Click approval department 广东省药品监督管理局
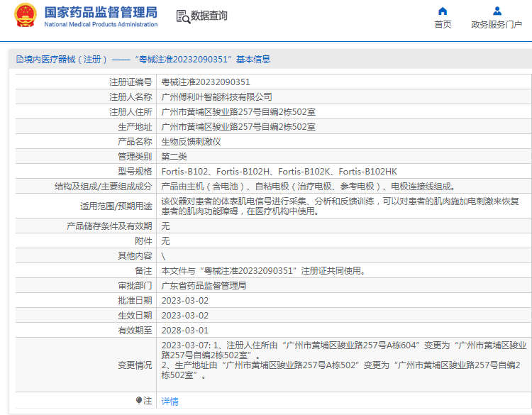532x415 pixels. (204, 286)
